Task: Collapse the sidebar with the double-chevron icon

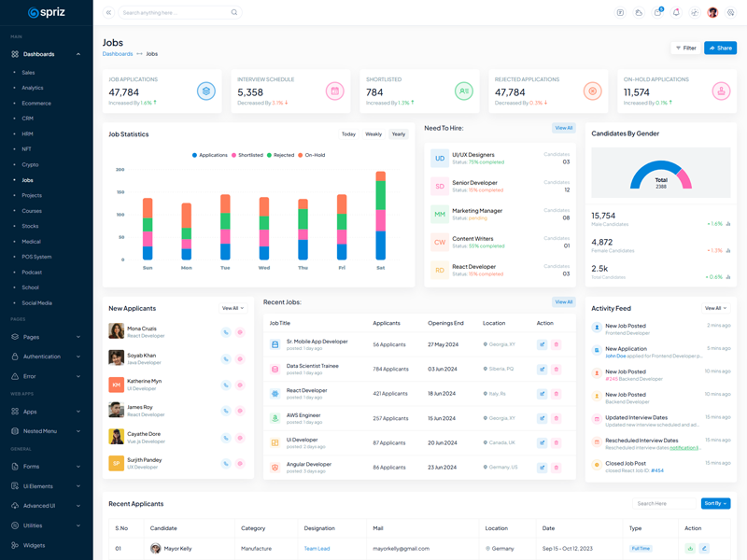Action: [108, 13]
